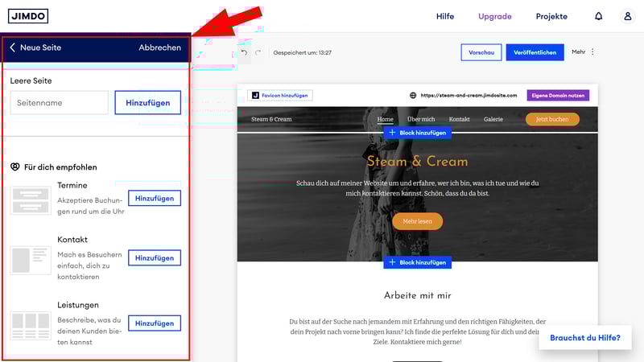The width and height of the screenshot is (644, 362).
Task: Click the Jetzt buchen button
Action: (552, 119)
